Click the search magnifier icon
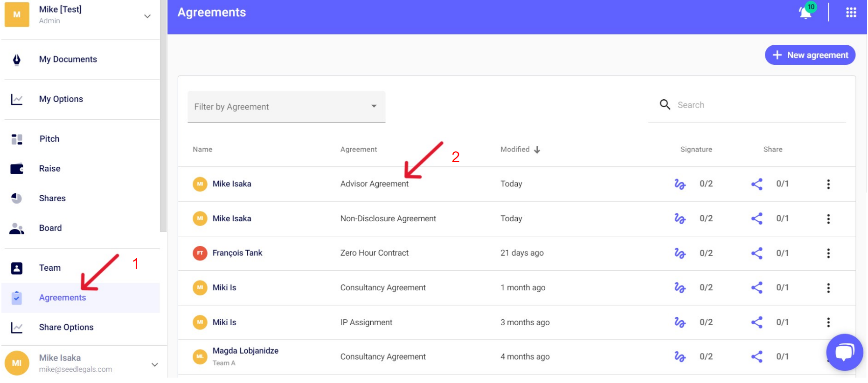Image resolution: width=868 pixels, height=383 pixels. [x=665, y=105]
